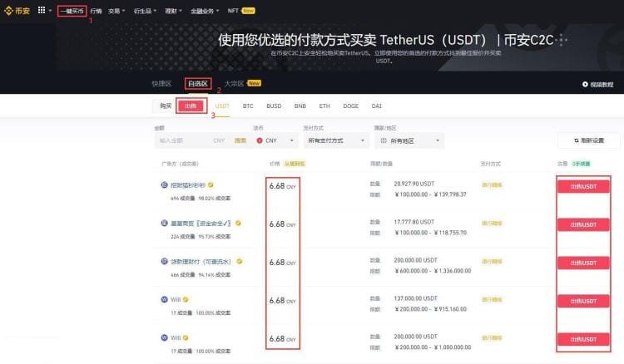Open the 金融业务 dropdown menu
This screenshot has width=624, height=364.
(x=205, y=11)
